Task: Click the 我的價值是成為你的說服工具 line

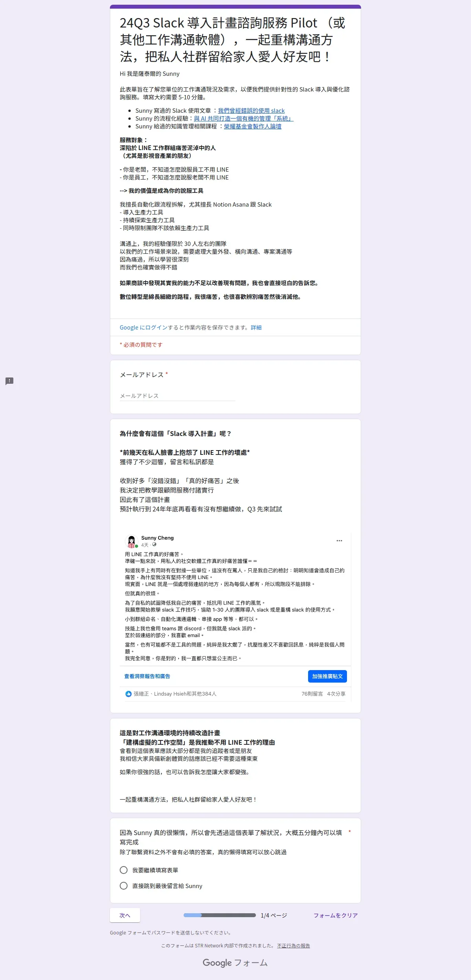Action: pos(161,191)
